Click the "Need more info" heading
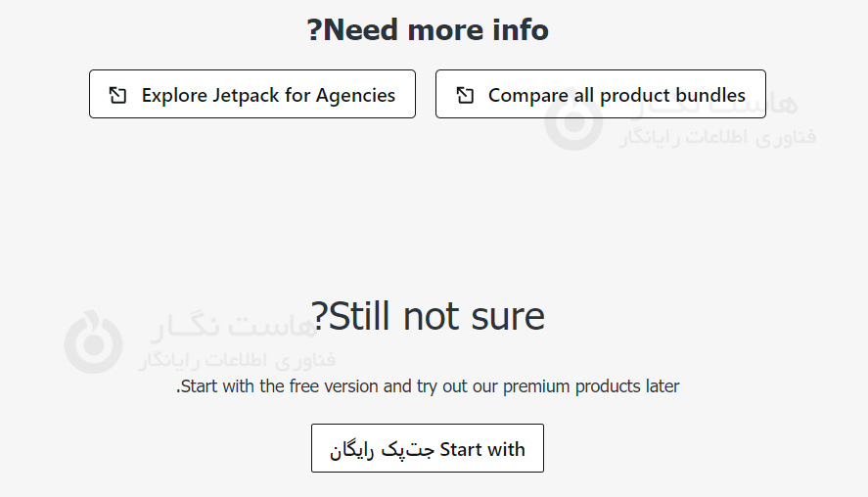This screenshot has width=868, height=497. click(x=428, y=29)
